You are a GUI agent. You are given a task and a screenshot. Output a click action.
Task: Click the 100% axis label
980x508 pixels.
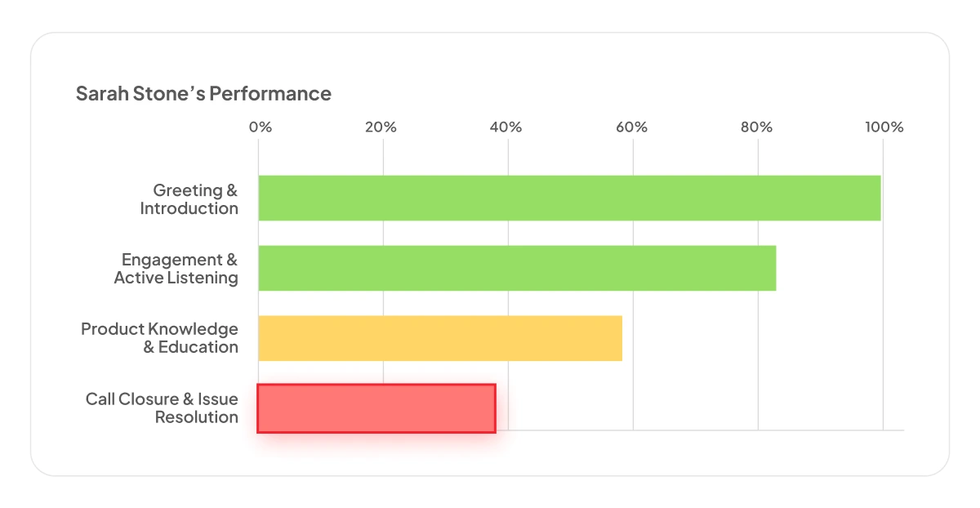884,127
